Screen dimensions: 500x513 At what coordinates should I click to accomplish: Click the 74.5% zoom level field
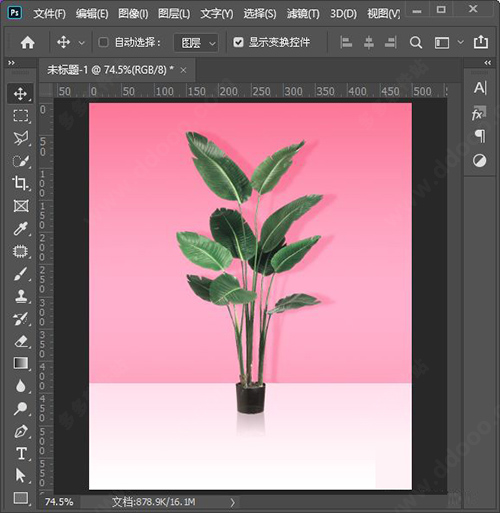point(59,502)
